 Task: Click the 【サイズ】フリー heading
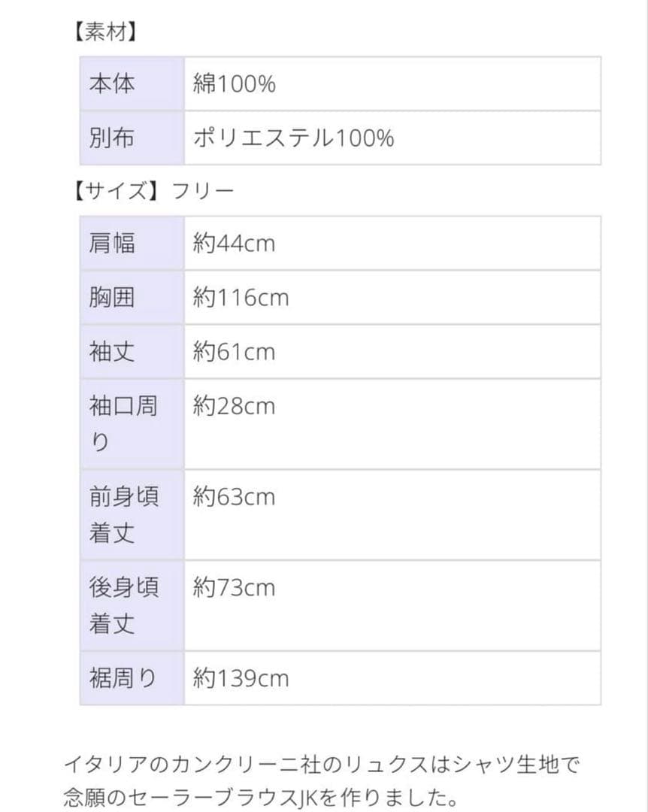pyautogui.click(x=151, y=190)
